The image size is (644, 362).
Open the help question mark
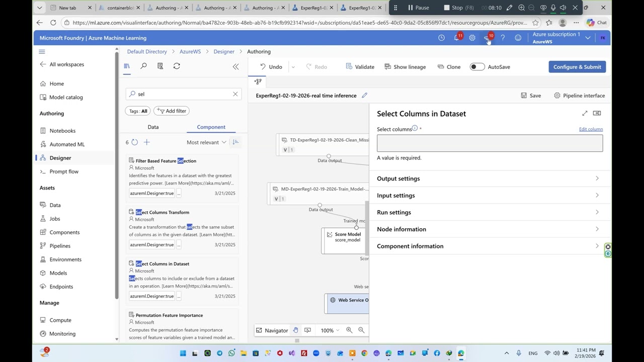tap(503, 38)
